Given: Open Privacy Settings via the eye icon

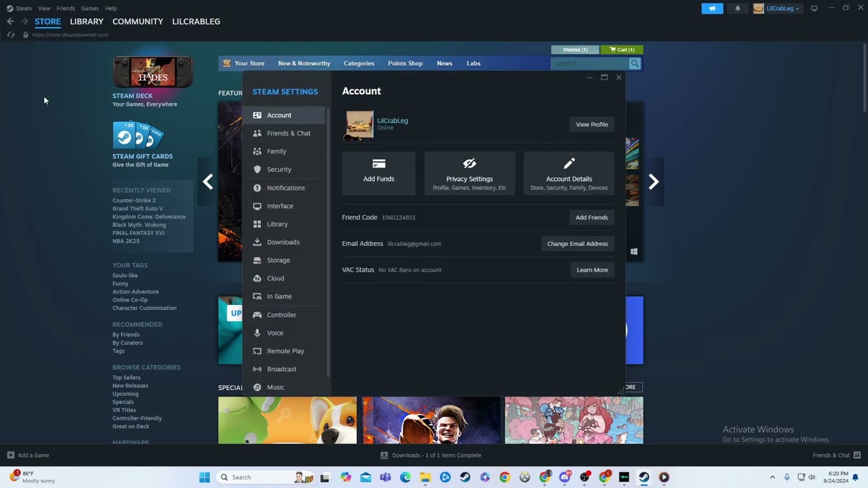Looking at the screenshot, I should coord(469,169).
